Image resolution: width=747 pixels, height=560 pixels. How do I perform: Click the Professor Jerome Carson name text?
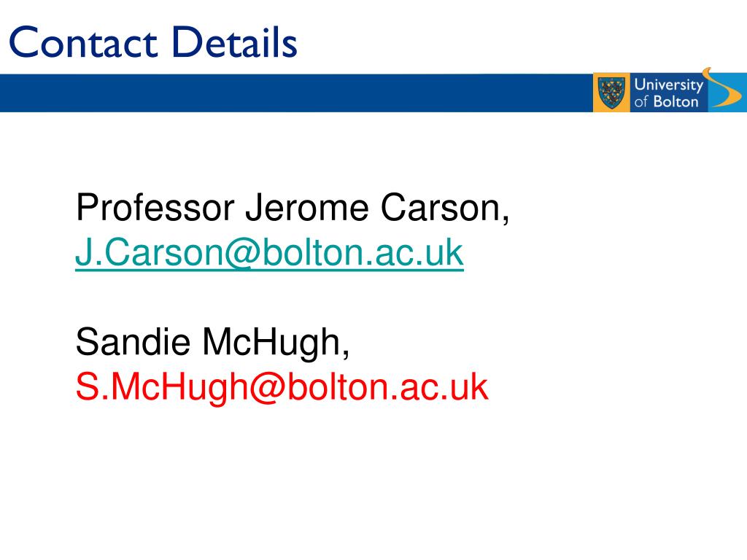tap(293, 208)
